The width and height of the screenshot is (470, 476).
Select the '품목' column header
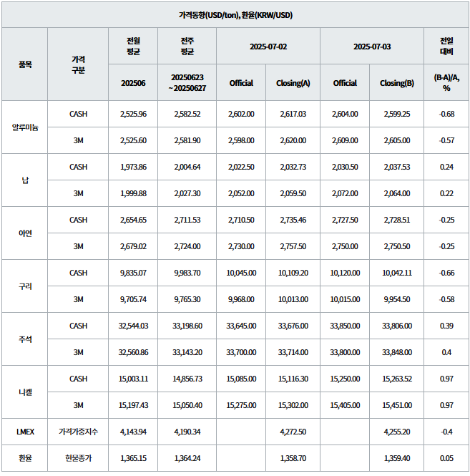(25, 64)
